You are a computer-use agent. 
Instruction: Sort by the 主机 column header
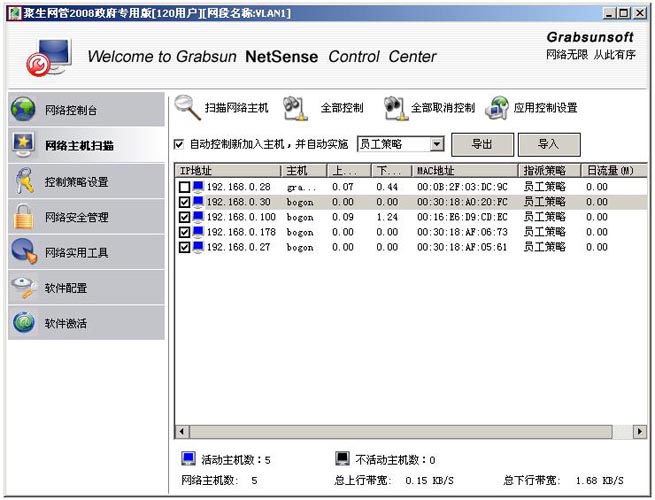point(304,170)
